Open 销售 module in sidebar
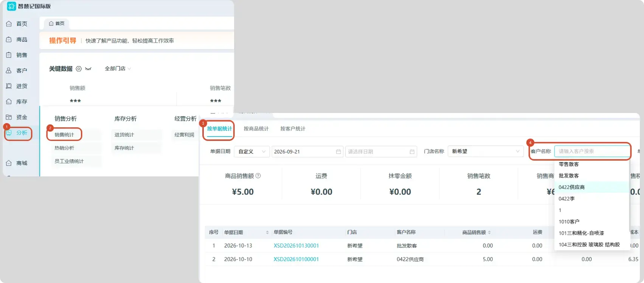This screenshot has width=644, height=283. (x=17, y=55)
